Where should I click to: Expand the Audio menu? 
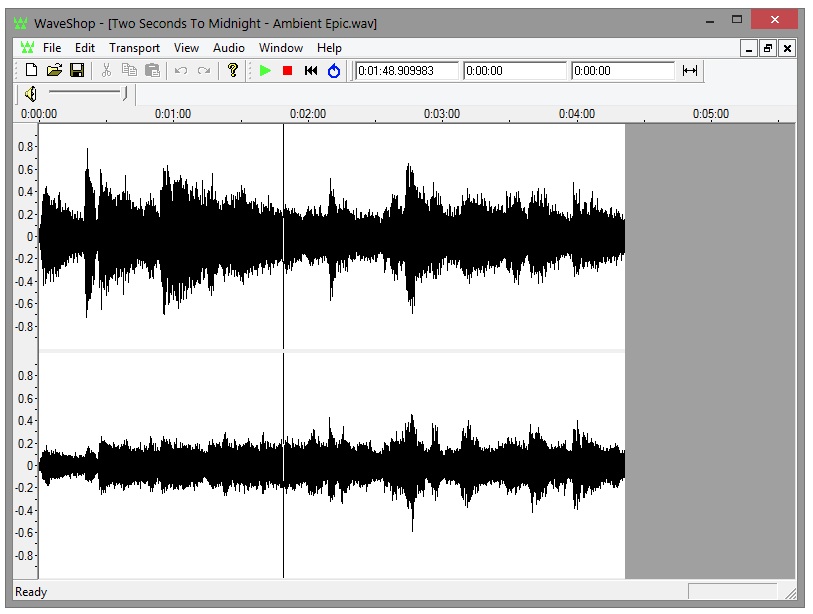pos(228,48)
